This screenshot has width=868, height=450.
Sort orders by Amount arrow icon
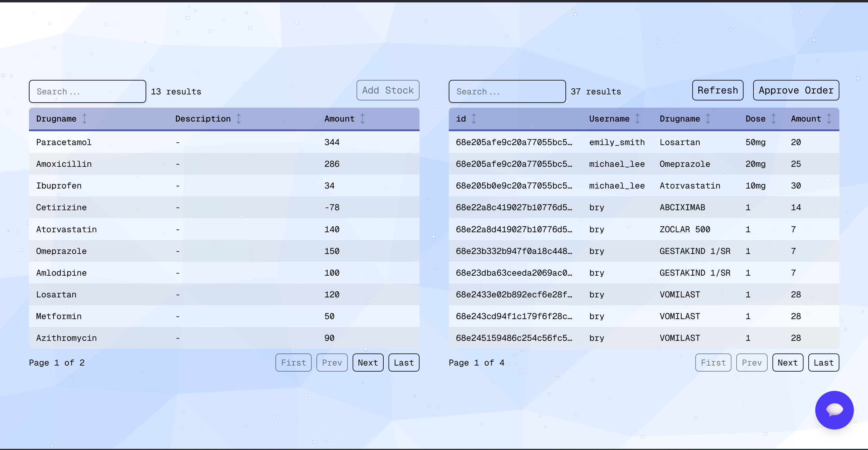point(829,119)
